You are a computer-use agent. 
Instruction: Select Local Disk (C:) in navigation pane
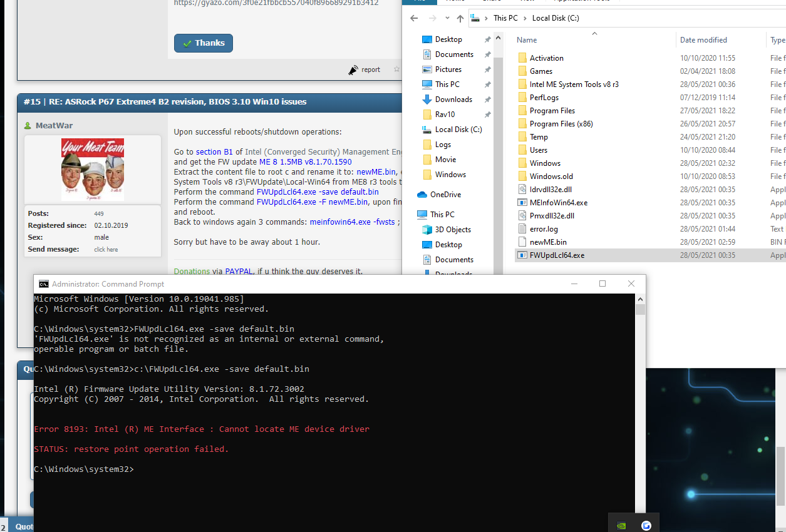point(458,130)
